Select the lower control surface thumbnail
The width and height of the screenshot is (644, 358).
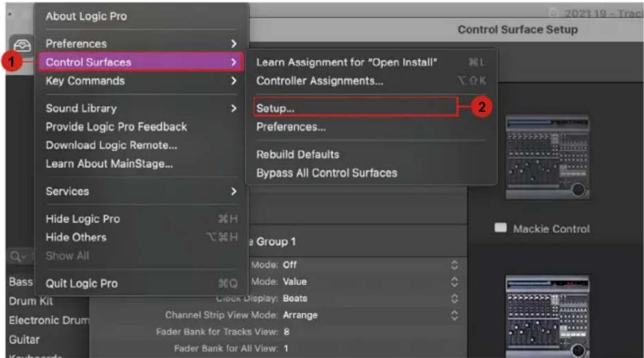click(x=547, y=317)
